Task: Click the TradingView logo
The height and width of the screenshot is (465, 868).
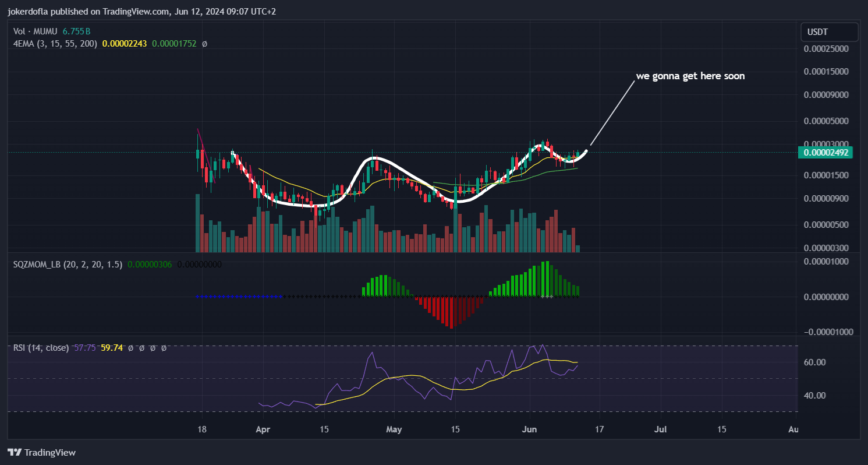Action: [41, 453]
